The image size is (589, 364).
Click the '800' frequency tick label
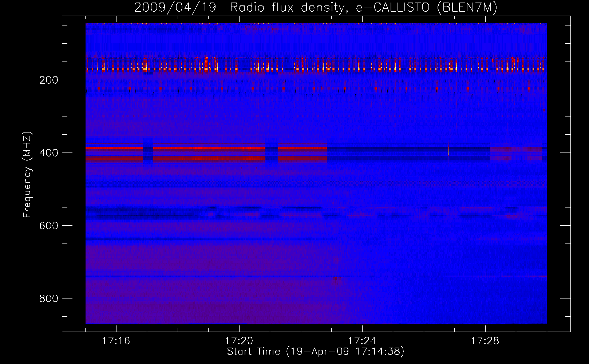pyautogui.click(x=49, y=298)
